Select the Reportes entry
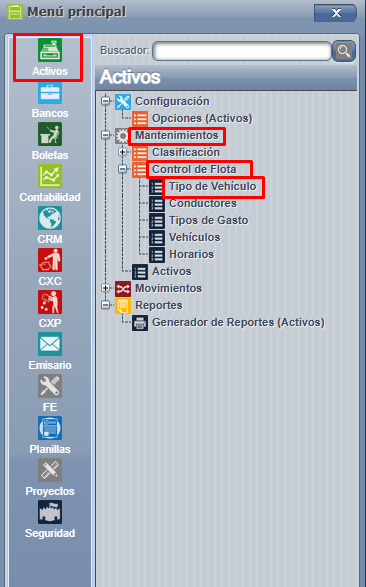Viewport: 366px width, 587px height. click(x=159, y=305)
